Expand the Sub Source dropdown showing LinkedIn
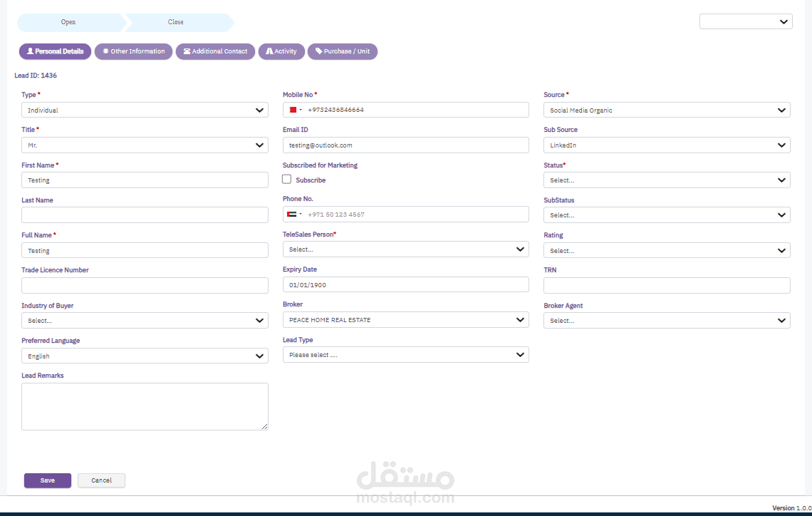This screenshot has width=812, height=516. click(x=667, y=145)
